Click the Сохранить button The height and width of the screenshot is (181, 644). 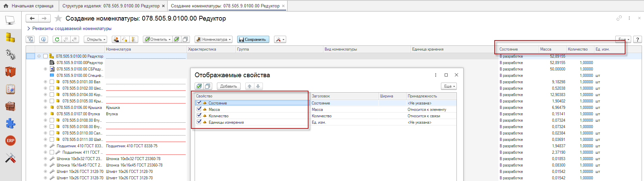(253, 39)
